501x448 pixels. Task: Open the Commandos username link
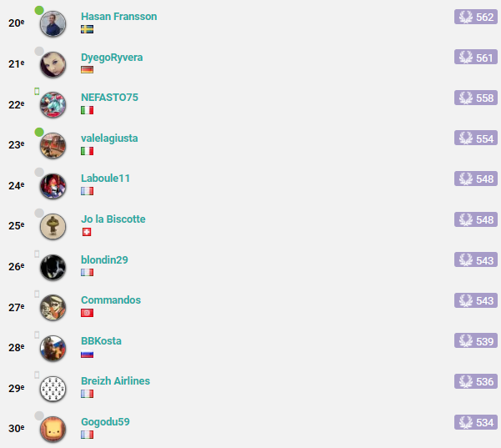[111, 300]
